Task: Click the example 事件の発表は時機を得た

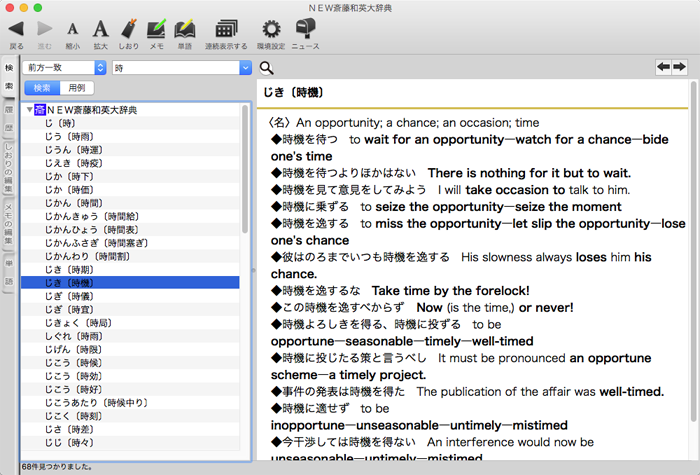Action: [338, 392]
